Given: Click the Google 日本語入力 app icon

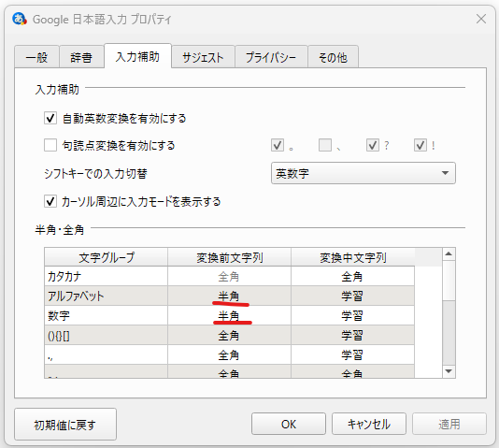Looking at the screenshot, I should [20, 19].
